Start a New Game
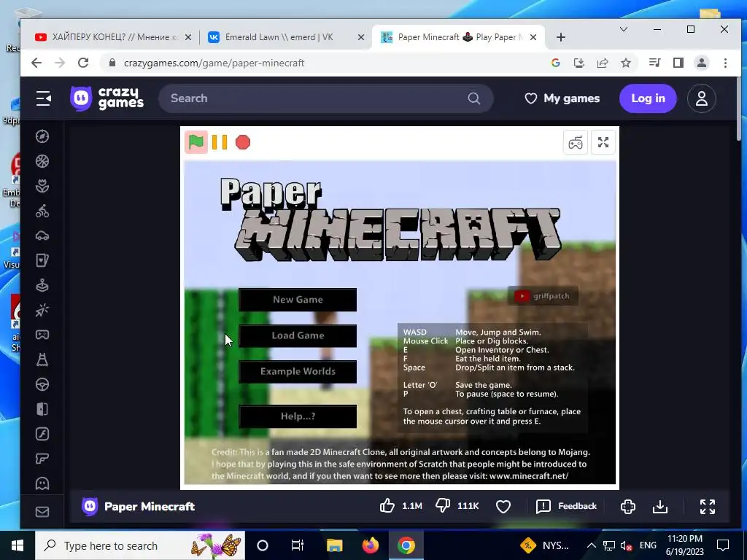The width and height of the screenshot is (747, 560). [298, 300]
